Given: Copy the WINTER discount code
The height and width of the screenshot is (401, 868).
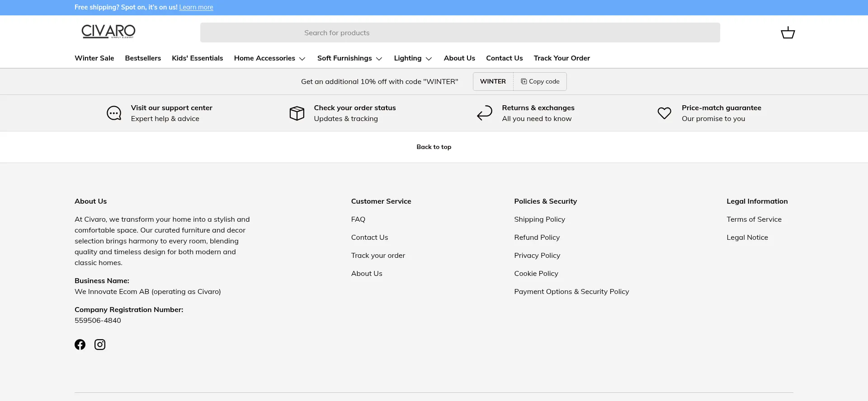Looking at the screenshot, I should click(540, 81).
